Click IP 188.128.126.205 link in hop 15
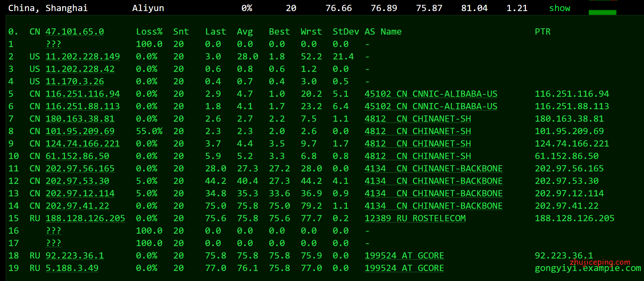The height and width of the screenshot is (281, 644). [85, 218]
